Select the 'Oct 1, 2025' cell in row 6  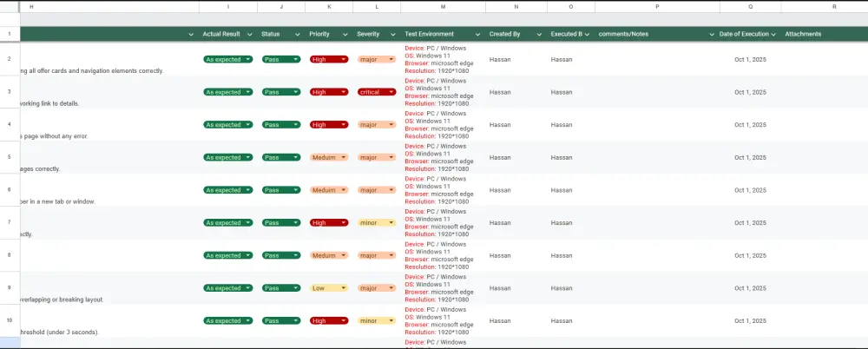coord(751,190)
